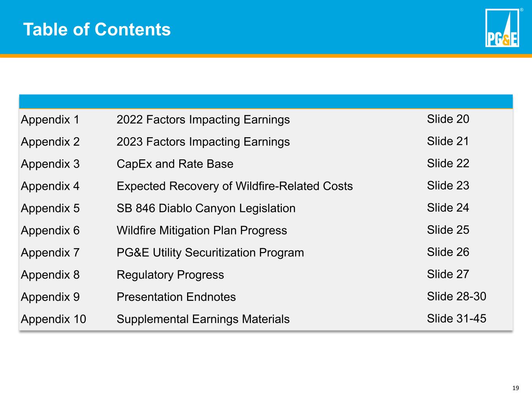Image resolution: width=532 pixels, height=399 pixels.
Task: Open Presentation Endnotes entry
Action: point(176,297)
